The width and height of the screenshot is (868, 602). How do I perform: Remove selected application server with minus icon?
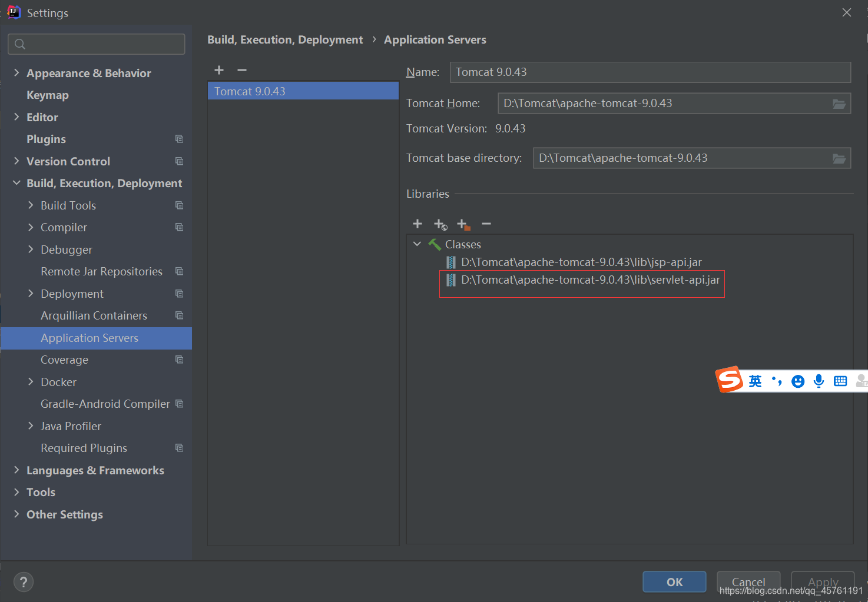click(x=242, y=70)
